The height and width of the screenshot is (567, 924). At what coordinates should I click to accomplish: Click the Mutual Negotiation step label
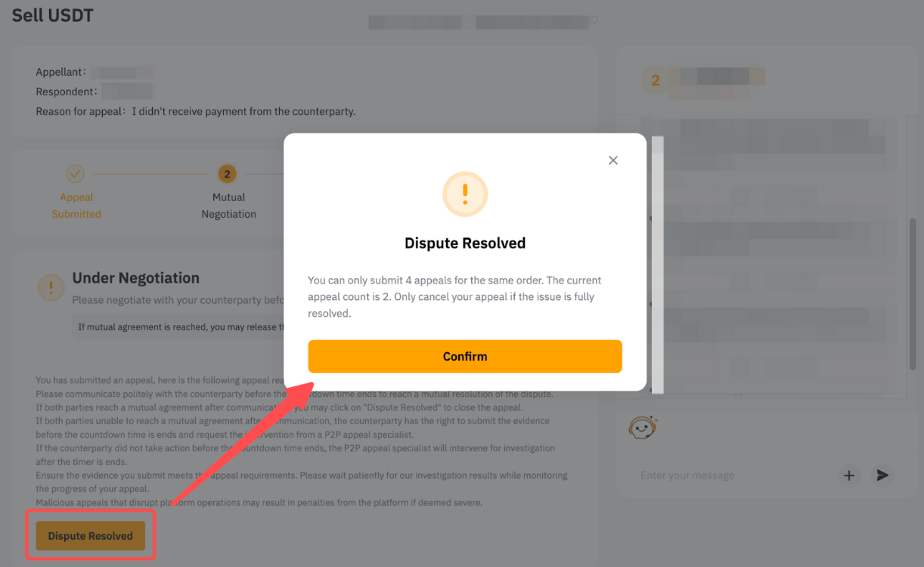click(228, 206)
